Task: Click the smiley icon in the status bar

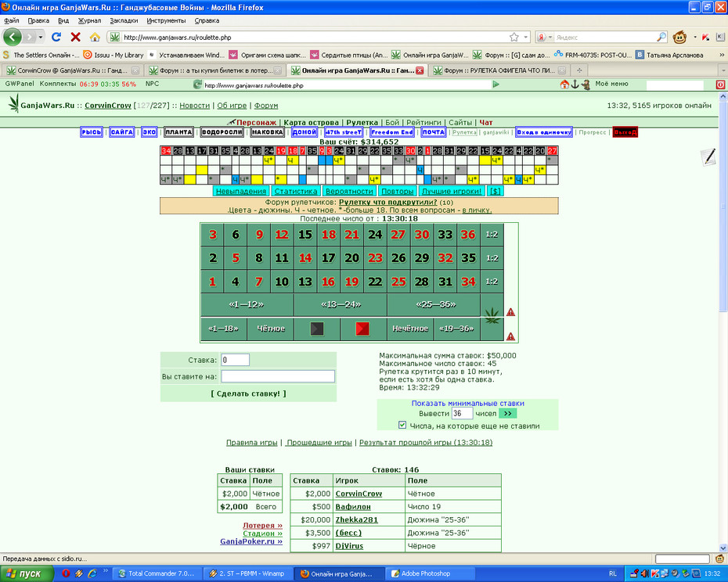Action: point(719,559)
